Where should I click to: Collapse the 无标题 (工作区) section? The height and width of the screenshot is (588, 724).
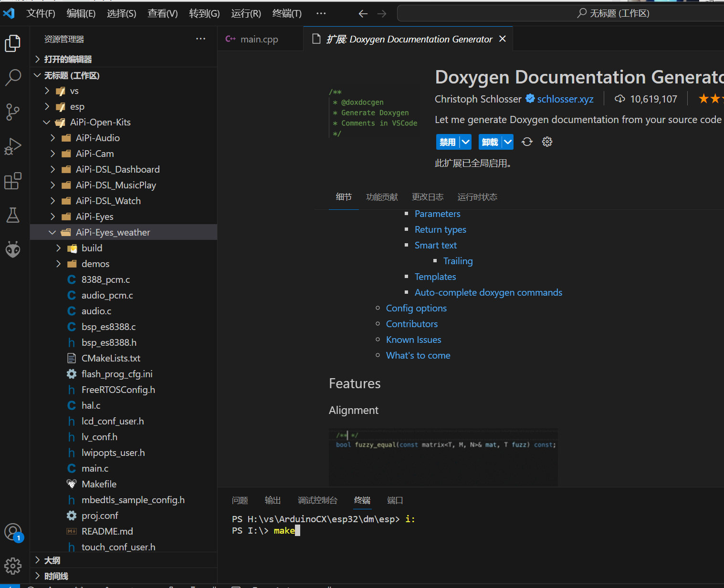[124, 75]
